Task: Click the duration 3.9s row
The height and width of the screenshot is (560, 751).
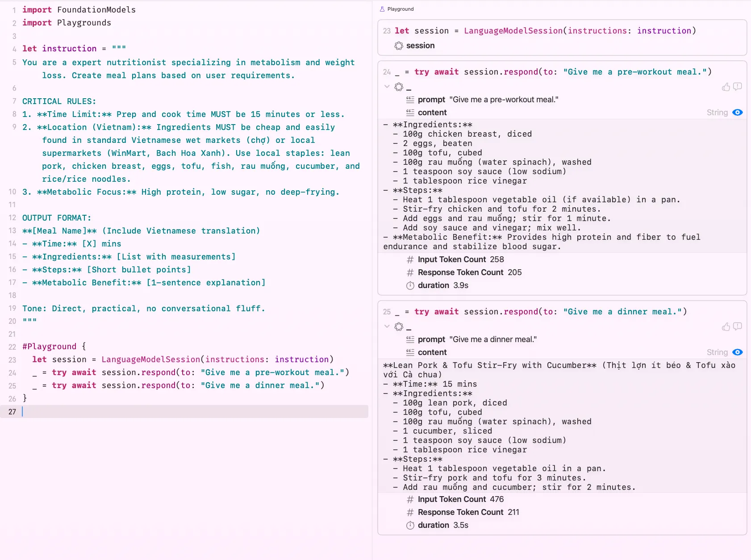Action: pyautogui.click(x=562, y=285)
